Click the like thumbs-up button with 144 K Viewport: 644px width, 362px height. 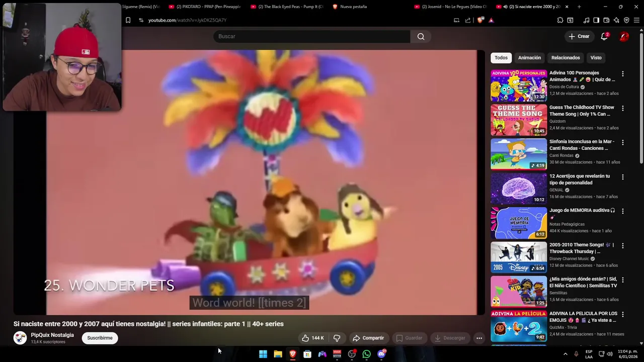click(x=312, y=338)
